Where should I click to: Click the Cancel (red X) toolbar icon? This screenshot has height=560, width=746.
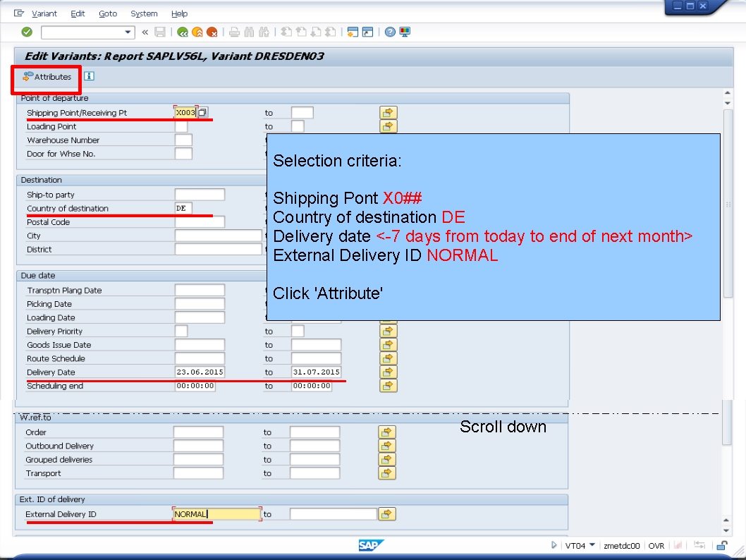point(214,32)
